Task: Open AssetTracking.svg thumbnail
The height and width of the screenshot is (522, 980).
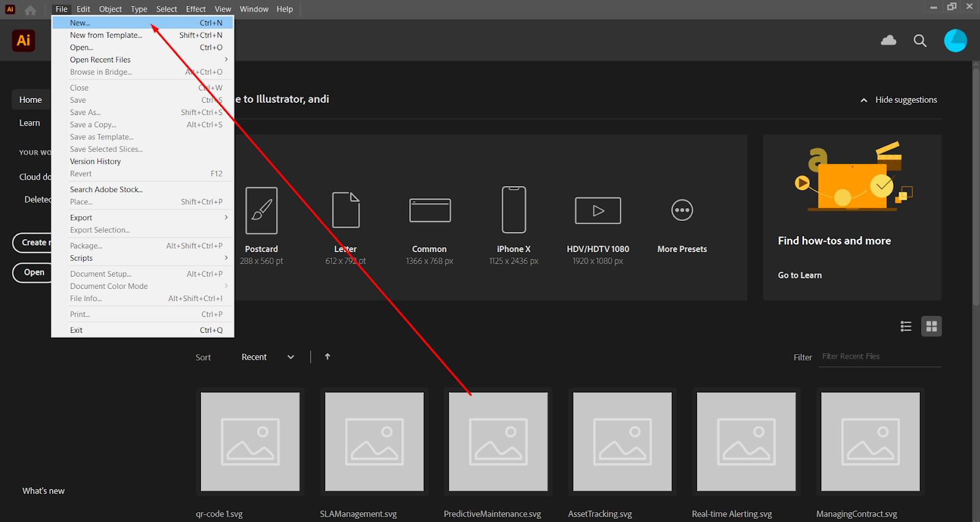Action: pyautogui.click(x=622, y=442)
